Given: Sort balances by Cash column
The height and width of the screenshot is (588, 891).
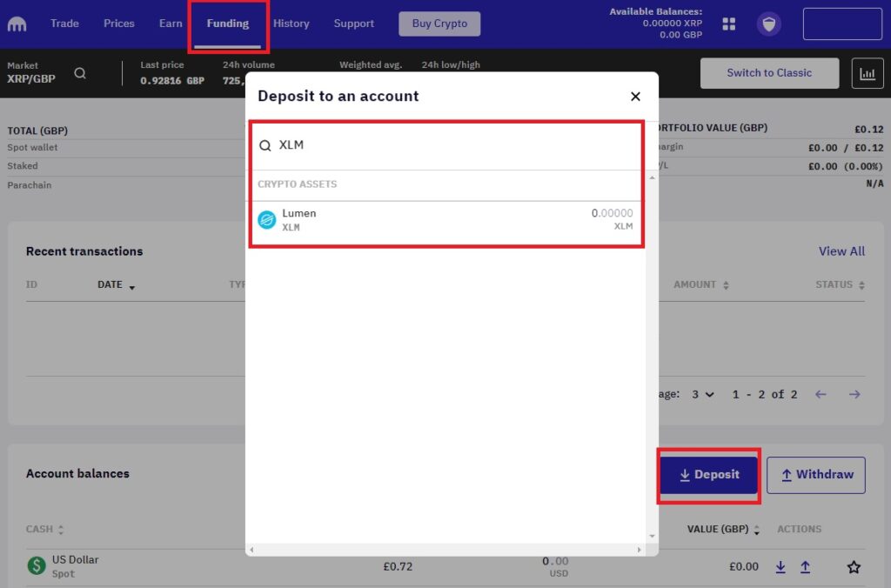Looking at the screenshot, I should (x=44, y=530).
